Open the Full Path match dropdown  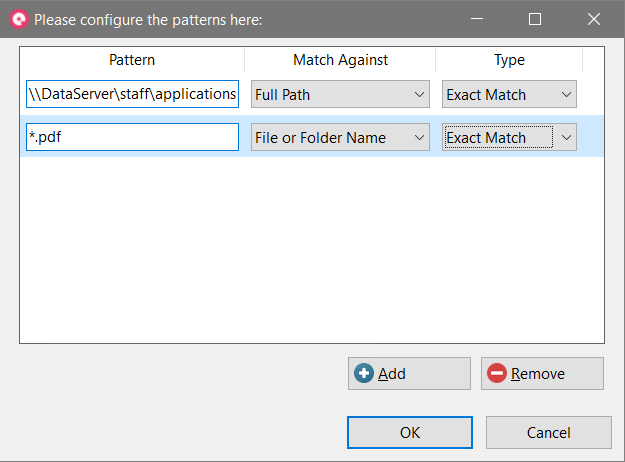coord(339,95)
